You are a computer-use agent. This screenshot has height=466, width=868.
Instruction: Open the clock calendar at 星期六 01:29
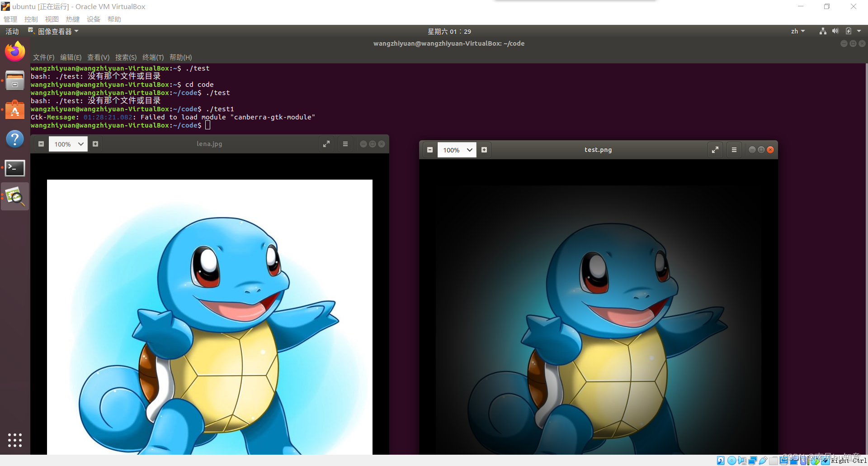[449, 31]
